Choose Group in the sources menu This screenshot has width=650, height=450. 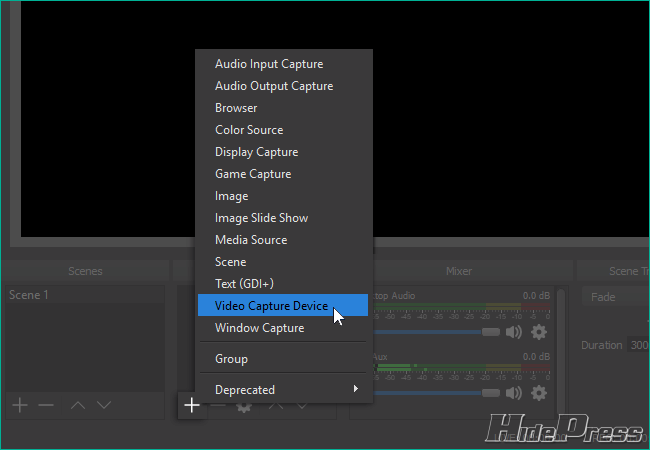[231, 359]
